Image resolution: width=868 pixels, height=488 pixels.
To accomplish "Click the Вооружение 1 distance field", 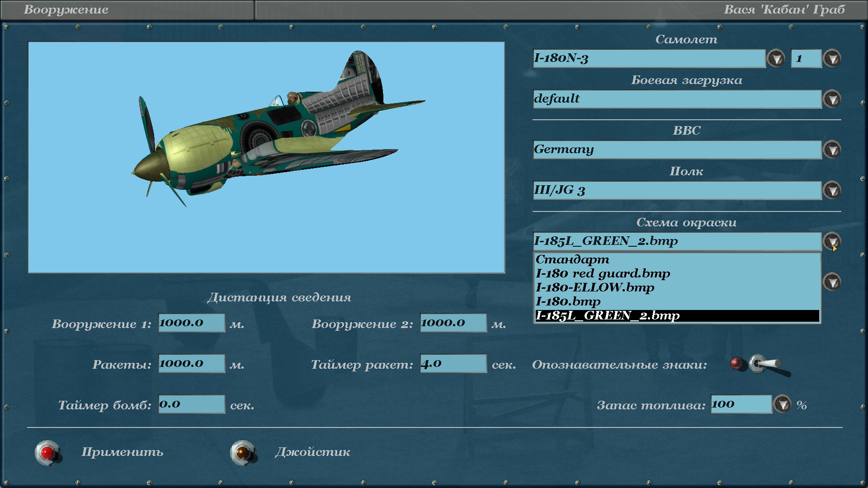I will point(191,323).
